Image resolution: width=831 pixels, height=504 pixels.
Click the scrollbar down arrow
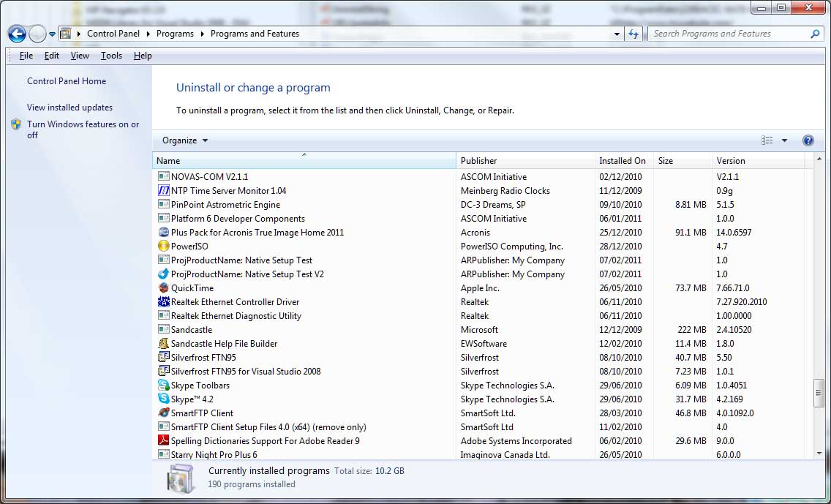tap(819, 454)
